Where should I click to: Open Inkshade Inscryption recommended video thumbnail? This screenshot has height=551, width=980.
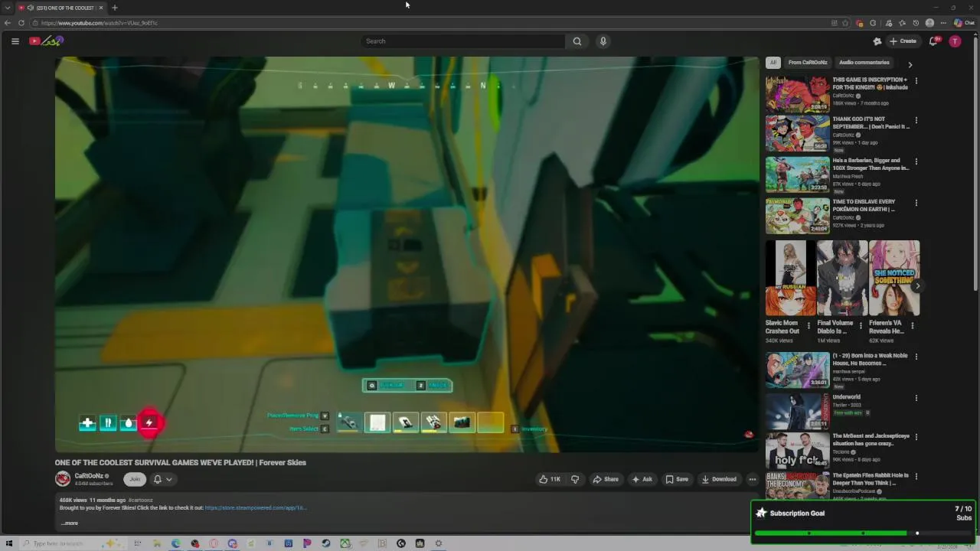[797, 93]
